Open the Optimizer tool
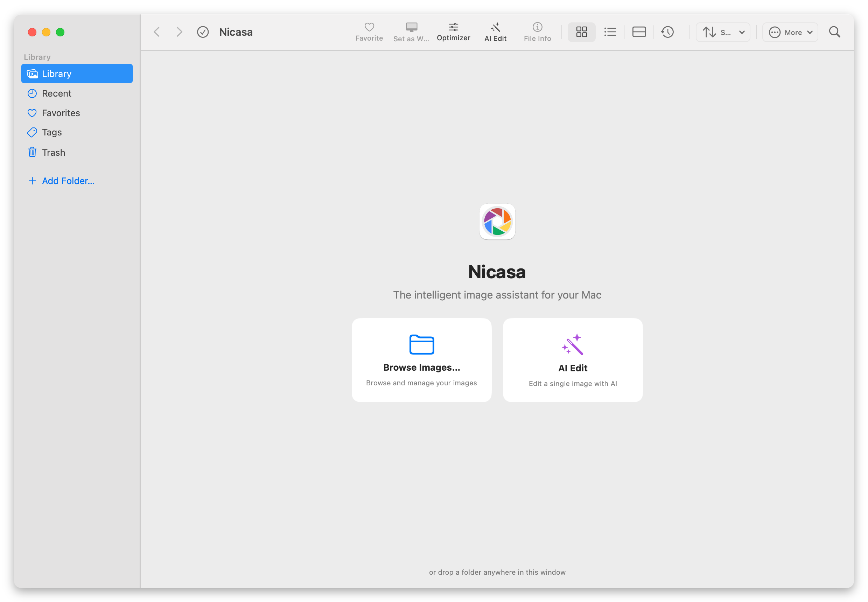The height and width of the screenshot is (602, 868). coord(453,32)
